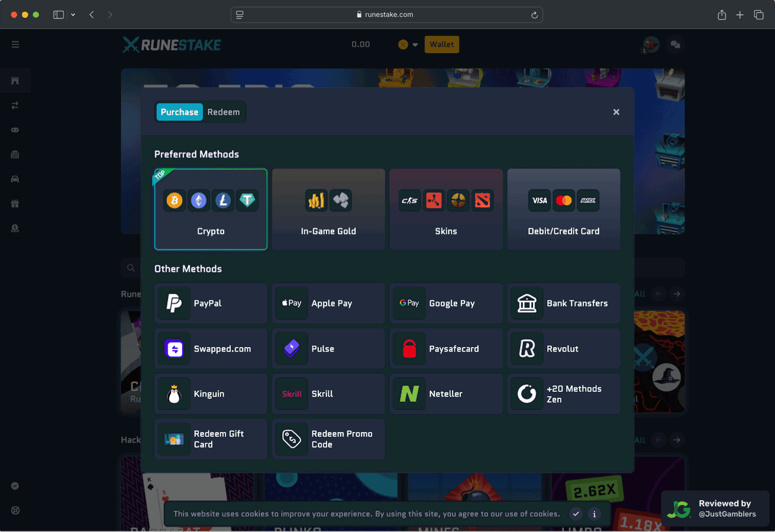Click the Ethereum icon in Crypto method
The height and width of the screenshot is (532, 775).
pyautogui.click(x=199, y=200)
